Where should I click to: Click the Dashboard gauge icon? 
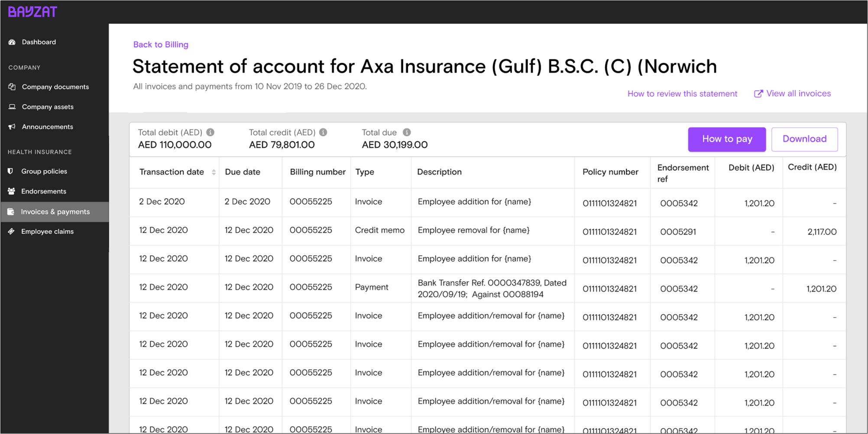tap(12, 42)
